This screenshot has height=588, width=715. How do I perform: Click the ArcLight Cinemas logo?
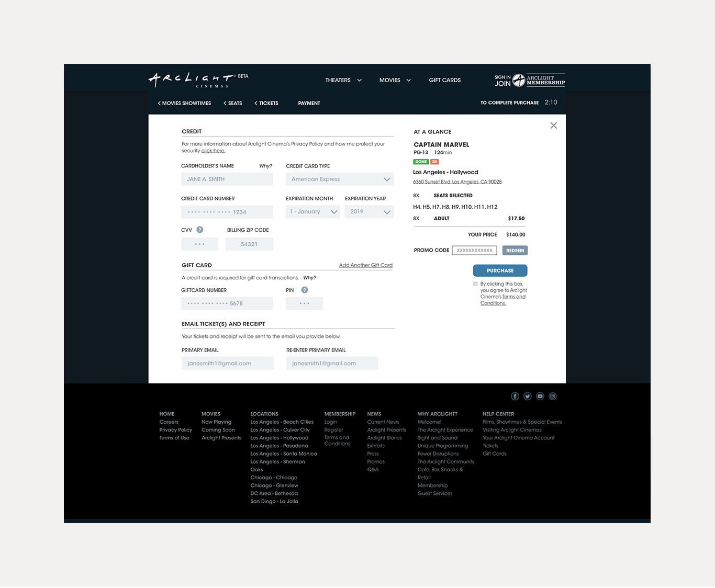(192, 80)
